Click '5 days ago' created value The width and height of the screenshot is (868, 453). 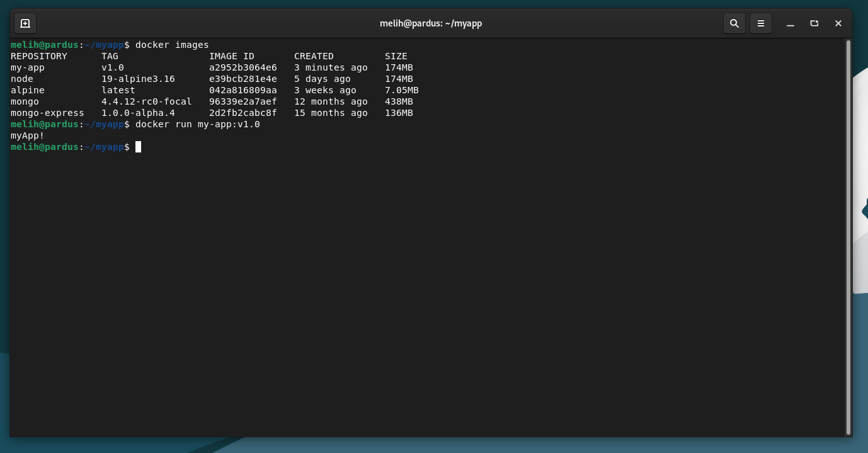(323, 79)
